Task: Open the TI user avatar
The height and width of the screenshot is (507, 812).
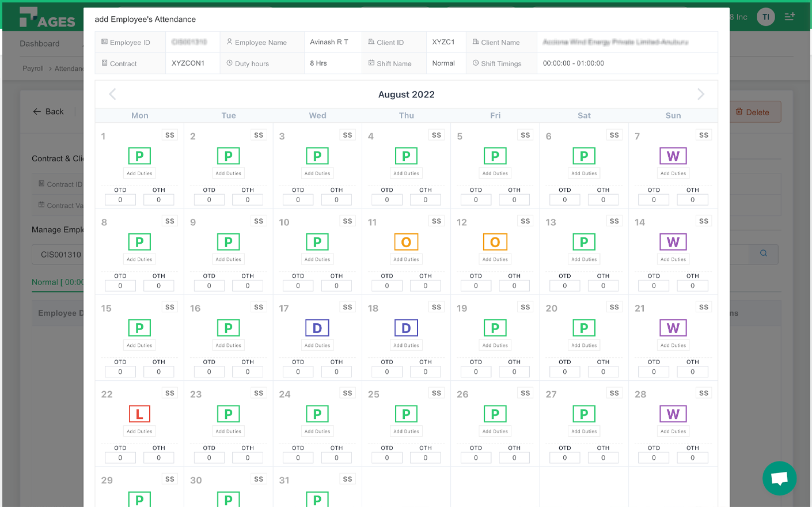Action: pyautogui.click(x=765, y=17)
